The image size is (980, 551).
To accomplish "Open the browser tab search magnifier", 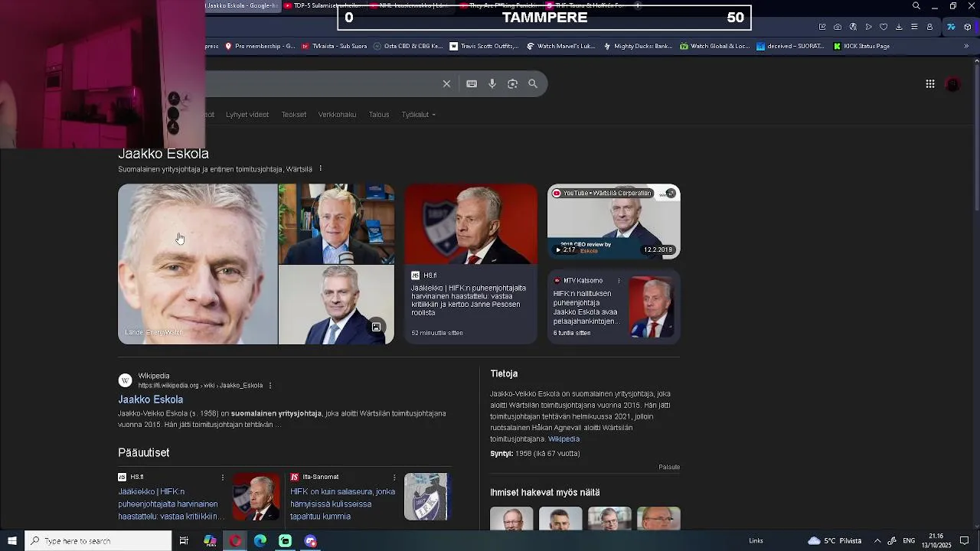I will pos(916,6).
